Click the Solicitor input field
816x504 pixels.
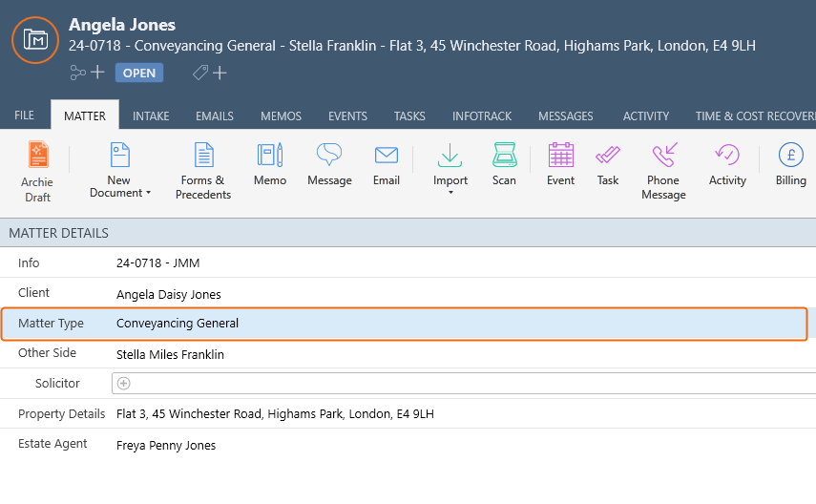click(x=464, y=383)
